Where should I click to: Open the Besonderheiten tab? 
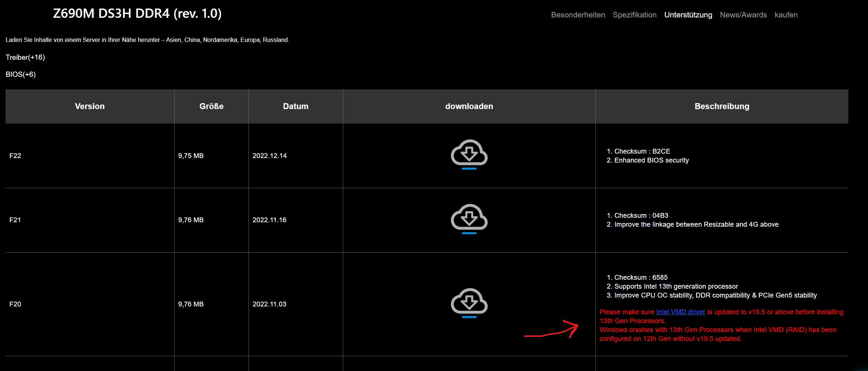[x=578, y=15]
